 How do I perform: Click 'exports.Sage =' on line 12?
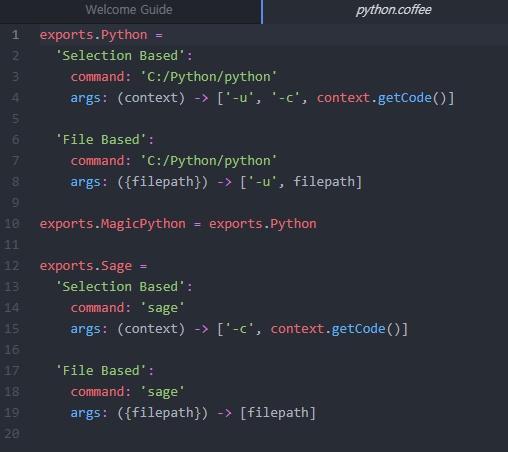tap(93, 266)
